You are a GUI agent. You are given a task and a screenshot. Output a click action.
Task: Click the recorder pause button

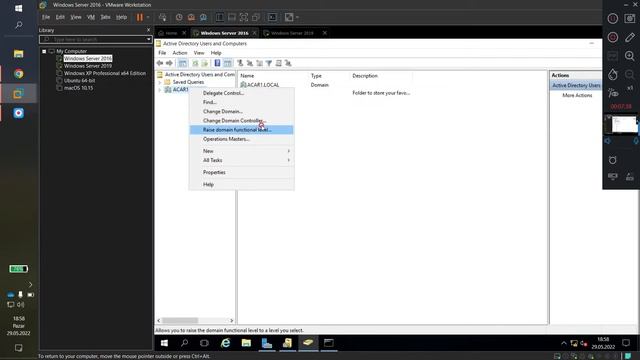tap(613, 18)
